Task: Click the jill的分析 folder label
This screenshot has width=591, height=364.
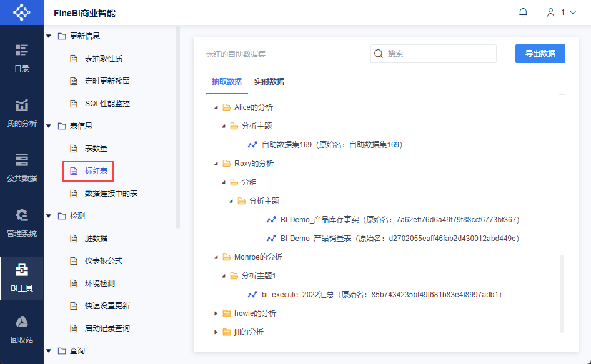Action: (x=249, y=332)
